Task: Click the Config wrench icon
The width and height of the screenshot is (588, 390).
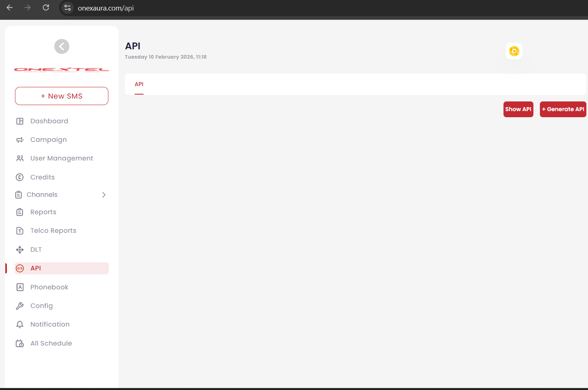Action: click(x=20, y=306)
